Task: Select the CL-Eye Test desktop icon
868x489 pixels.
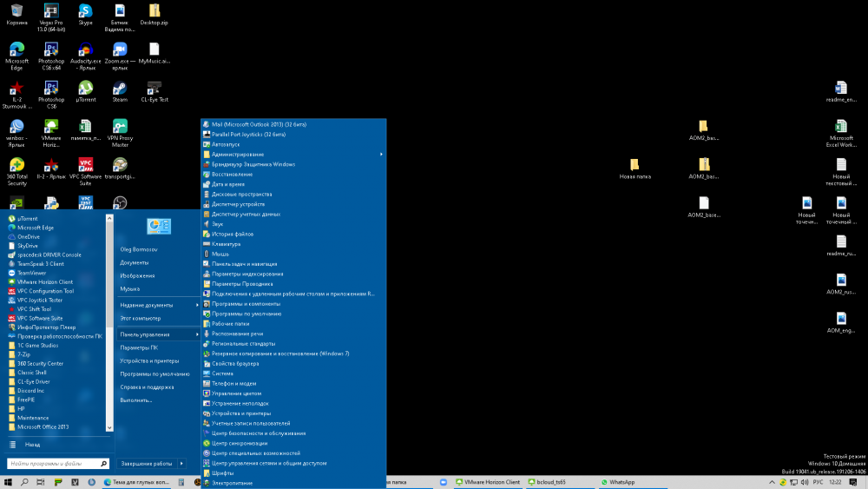Action: tap(154, 92)
